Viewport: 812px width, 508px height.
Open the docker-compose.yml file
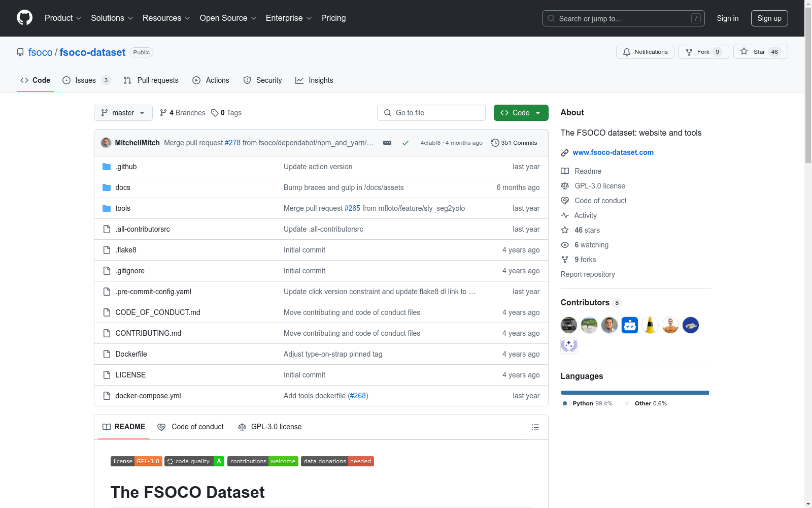click(x=148, y=396)
